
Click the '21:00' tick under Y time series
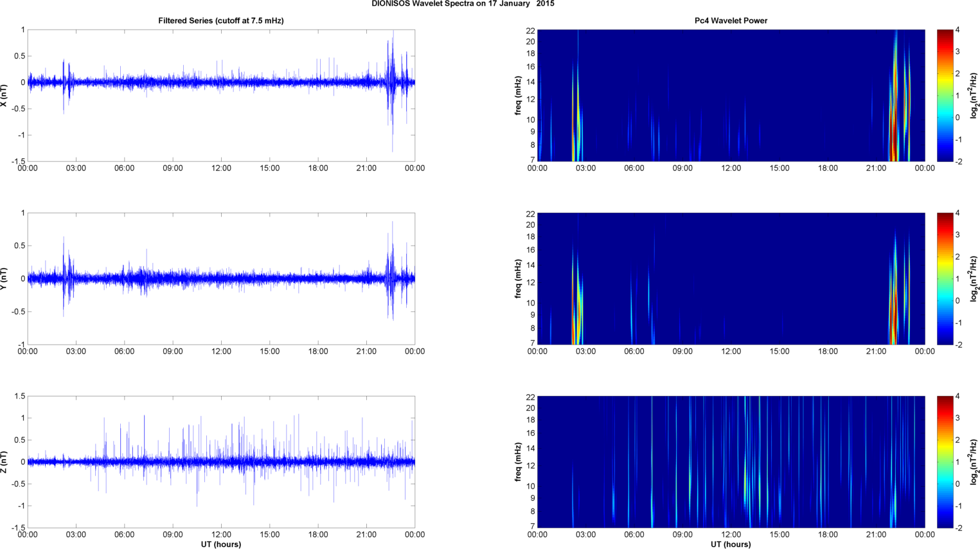(366, 352)
